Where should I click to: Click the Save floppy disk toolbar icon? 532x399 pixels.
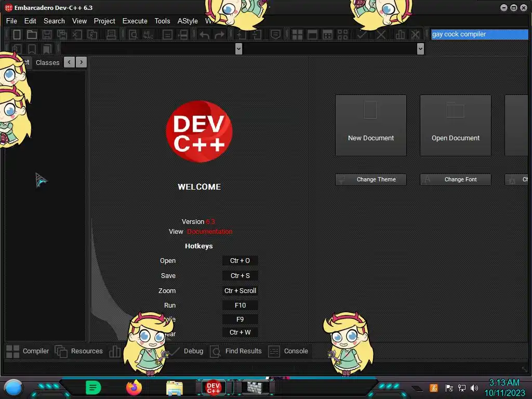click(47, 34)
